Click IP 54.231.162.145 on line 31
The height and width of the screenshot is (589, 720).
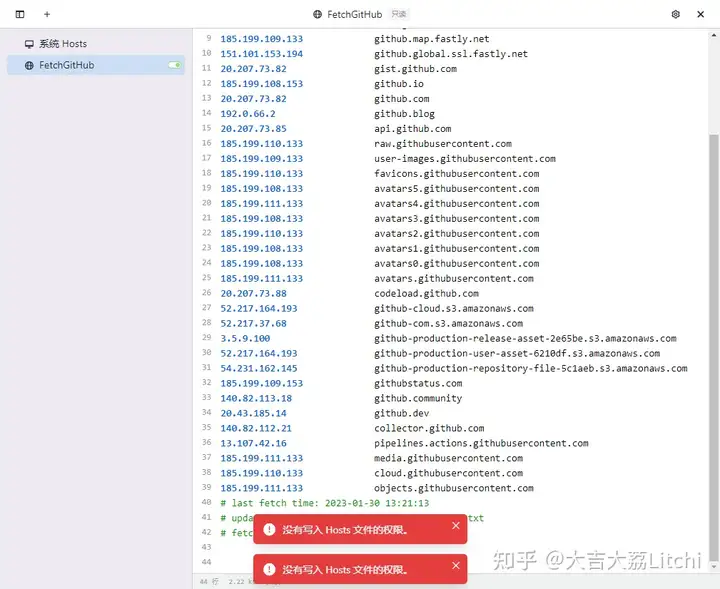(x=259, y=368)
